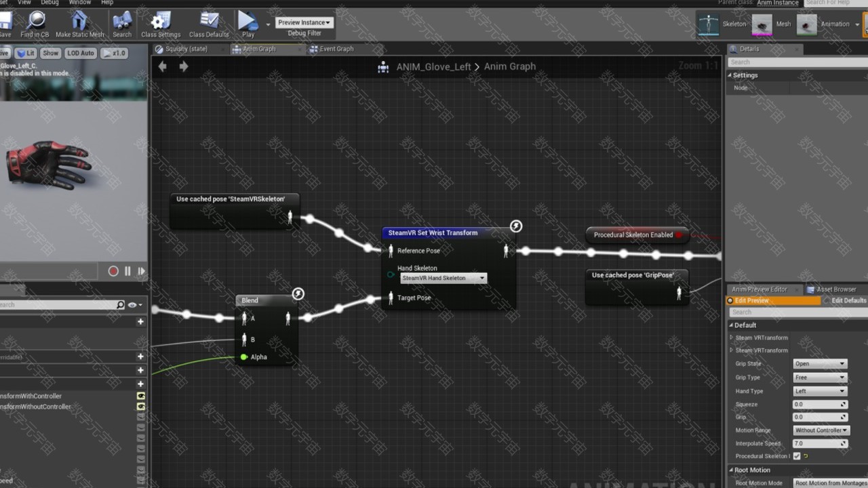Screen dimensions: 868x488
Task: Open the Grip Type dropdown
Action: 820,378
